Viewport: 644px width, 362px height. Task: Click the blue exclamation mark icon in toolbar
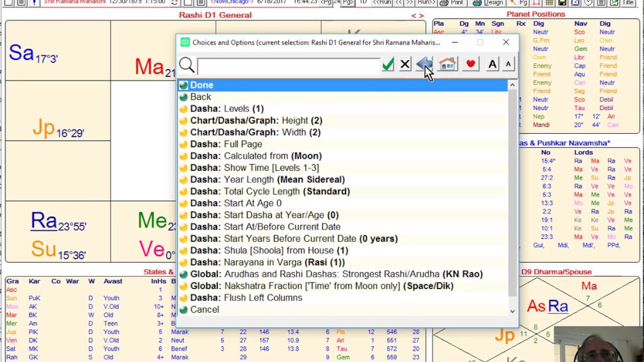click(34, 3)
